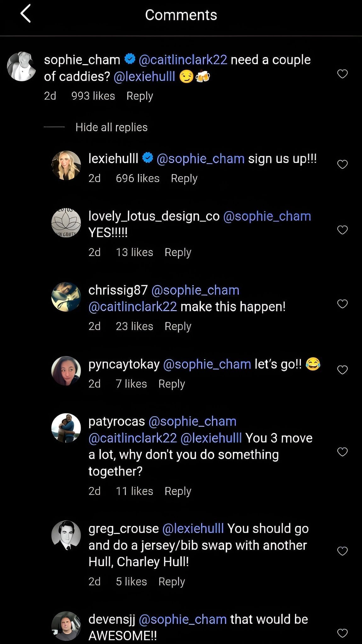The image size is (362, 644).
Task: View the lovely_lotus_design_co lotus avatar
Action: point(66,223)
